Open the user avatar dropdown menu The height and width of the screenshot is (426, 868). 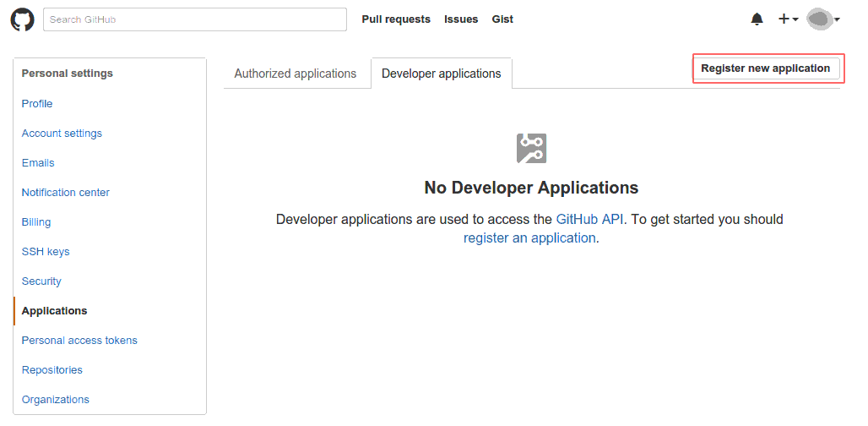click(x=822, y=19)
